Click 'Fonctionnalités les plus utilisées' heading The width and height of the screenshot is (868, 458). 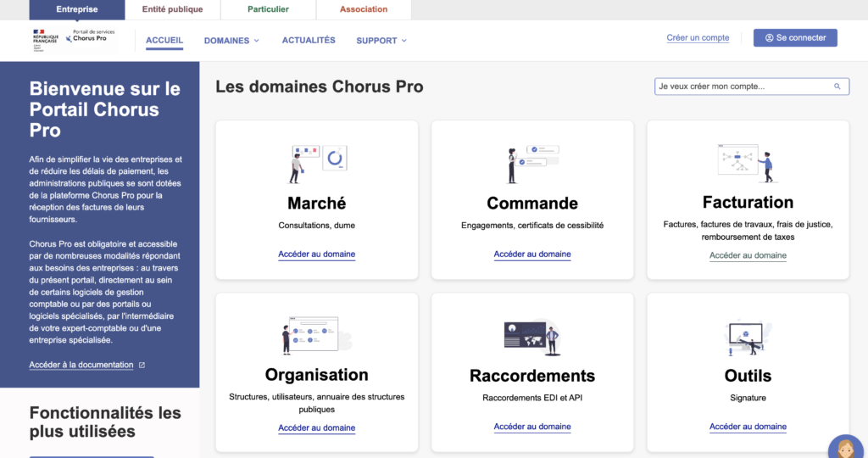point(105,422)
